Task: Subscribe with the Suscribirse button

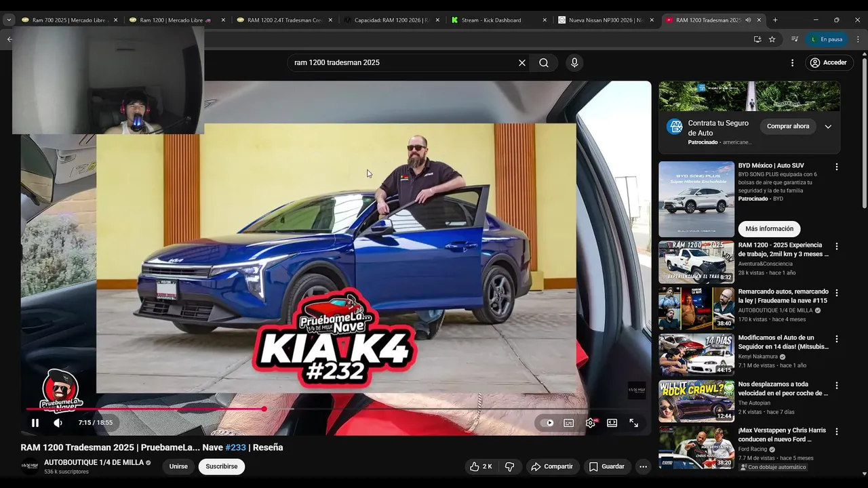Action: [222, 466]
